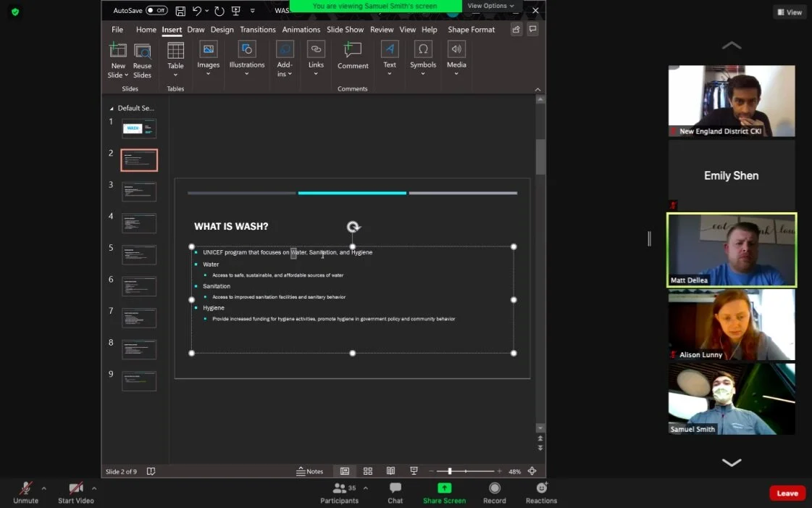Image resolution: width=812 pixels, height=508 pixels.
Task: Collapse the Default Section group
Action: 112,108
